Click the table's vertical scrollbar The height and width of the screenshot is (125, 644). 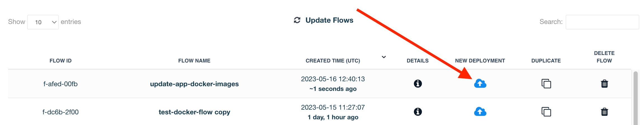(635, 98)
